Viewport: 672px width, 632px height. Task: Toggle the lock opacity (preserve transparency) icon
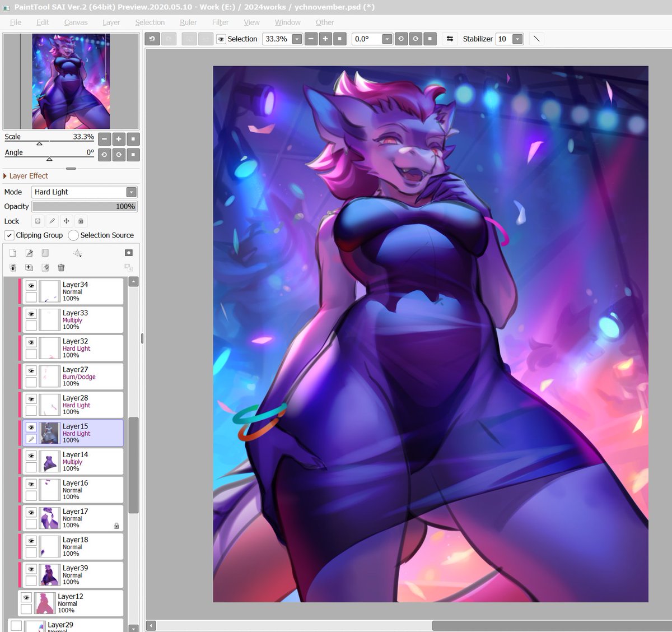(x=38, y=221)
